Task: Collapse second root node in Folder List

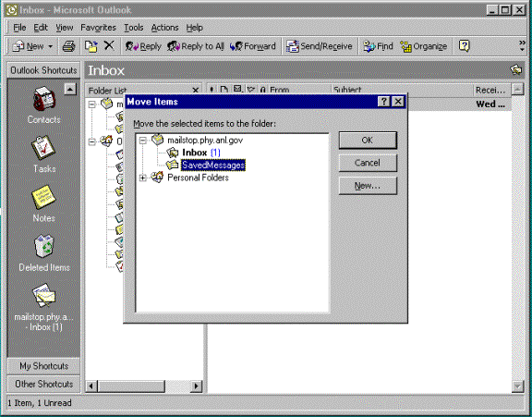Action: [92, 141]
